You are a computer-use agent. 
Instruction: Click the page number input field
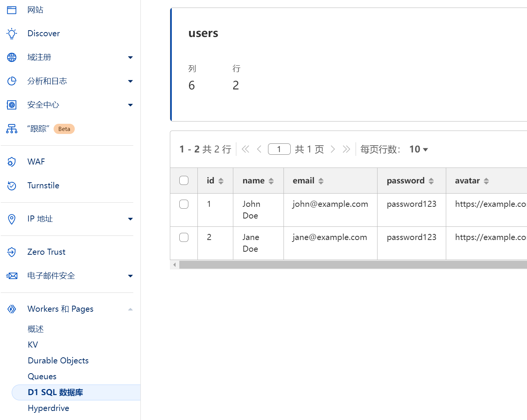tap(279, 149)
